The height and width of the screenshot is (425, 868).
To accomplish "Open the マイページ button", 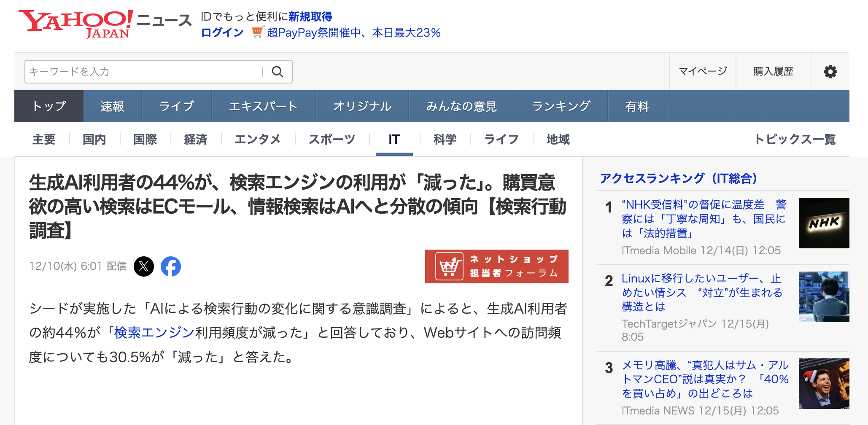I will click(x=703, y=71).
